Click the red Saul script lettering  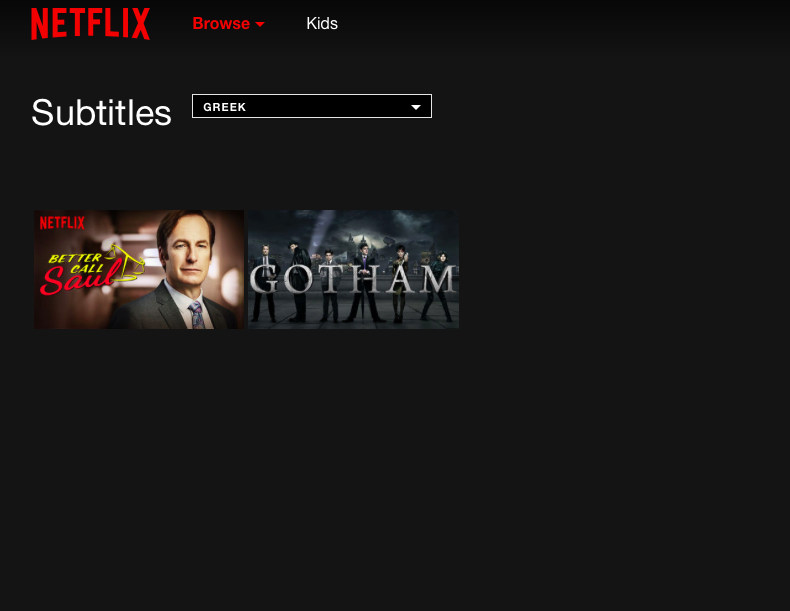(x=81, y=278)
